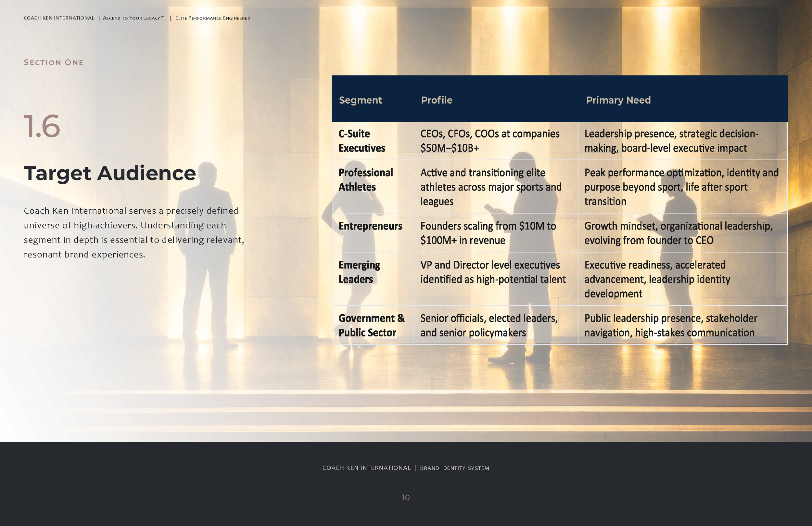Screen dimensions: 812x526
Task: Select the 'Professional Athletes' cell
Action: tap(373, 187)
